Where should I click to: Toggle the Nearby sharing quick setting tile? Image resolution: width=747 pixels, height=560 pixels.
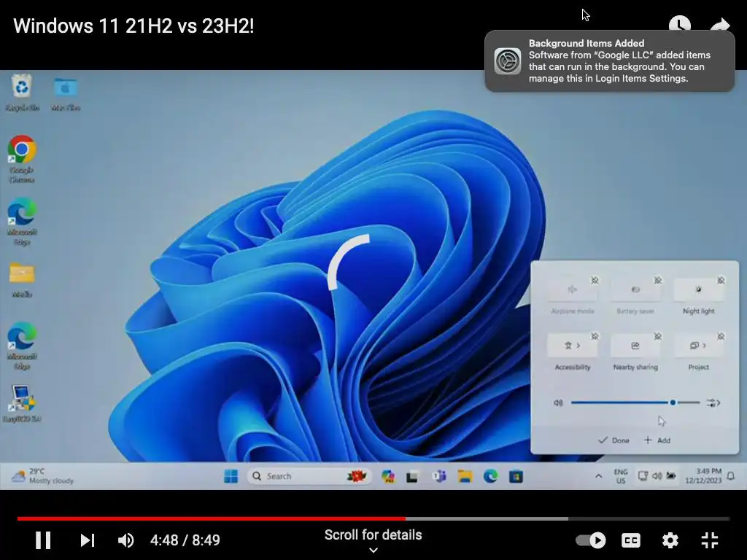(635, 346)
